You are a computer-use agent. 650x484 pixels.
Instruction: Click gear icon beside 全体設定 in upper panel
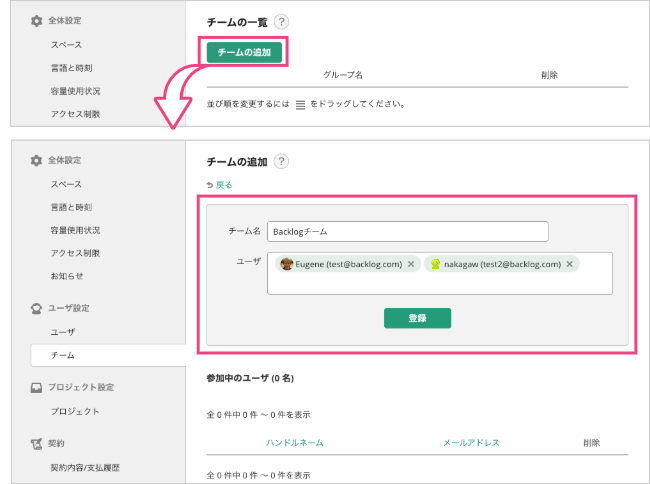(x=36, y=21)
